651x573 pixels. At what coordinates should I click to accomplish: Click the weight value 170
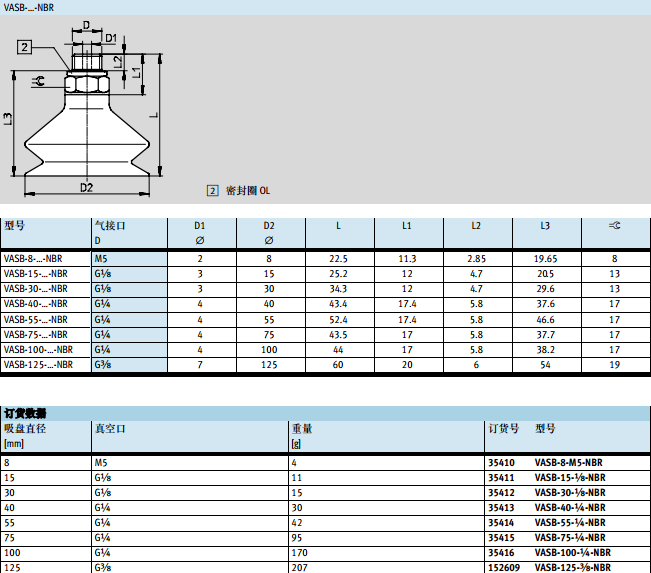coord(299,553)
